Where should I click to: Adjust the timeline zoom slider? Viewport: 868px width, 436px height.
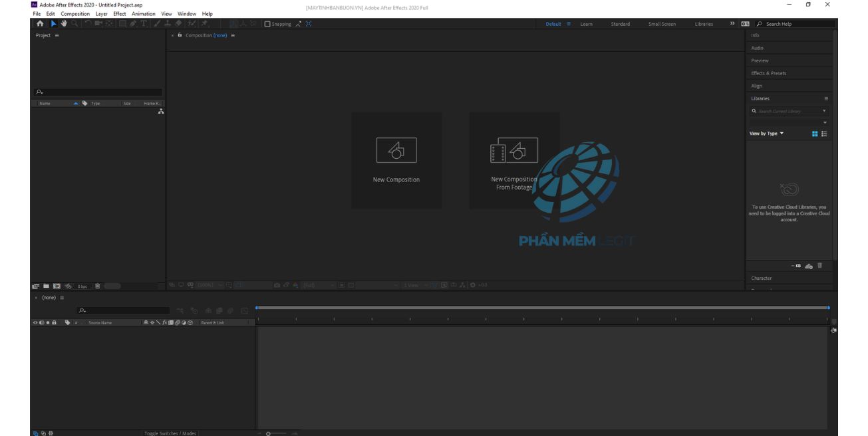pyautogui.click(x=269, y=433)
